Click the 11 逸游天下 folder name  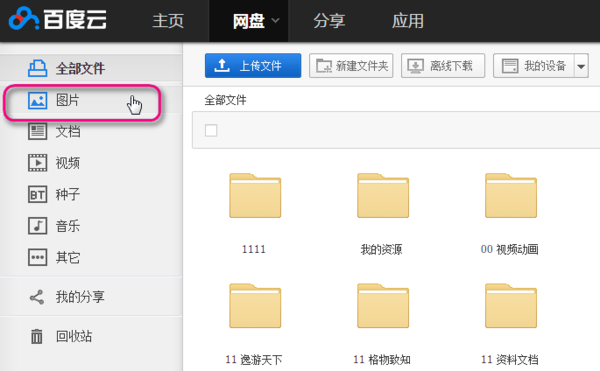pyautogui.click(x=254, y=360)
